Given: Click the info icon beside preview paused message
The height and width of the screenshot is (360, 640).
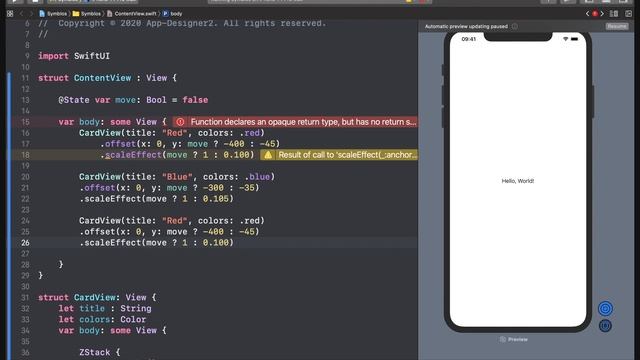Looking at the screenshot, I should 515,26.
